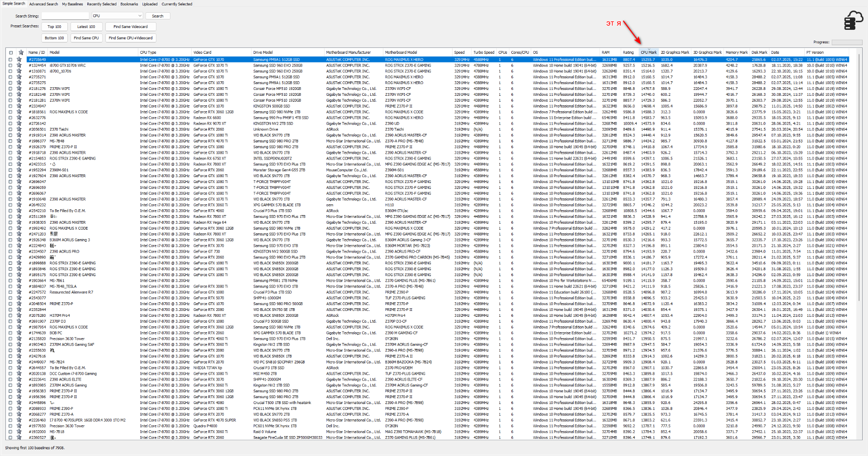
Task: Sort by the Disk Mark column header
Action: click(759, 52)
